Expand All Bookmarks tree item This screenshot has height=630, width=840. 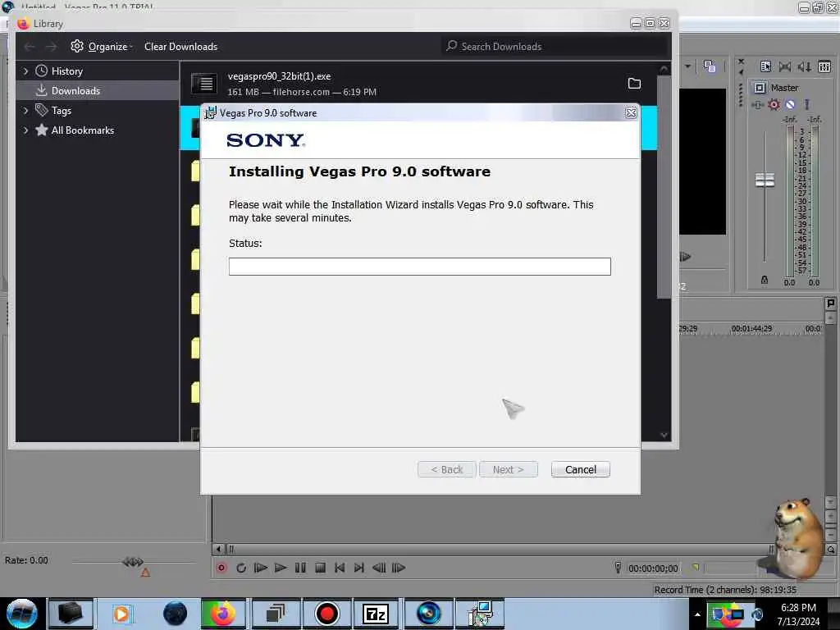tap(25, 130)
